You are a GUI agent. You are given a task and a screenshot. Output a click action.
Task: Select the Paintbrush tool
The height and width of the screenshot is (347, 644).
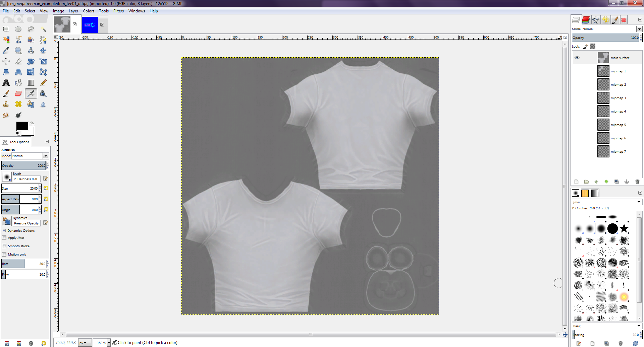coord(6,93)
